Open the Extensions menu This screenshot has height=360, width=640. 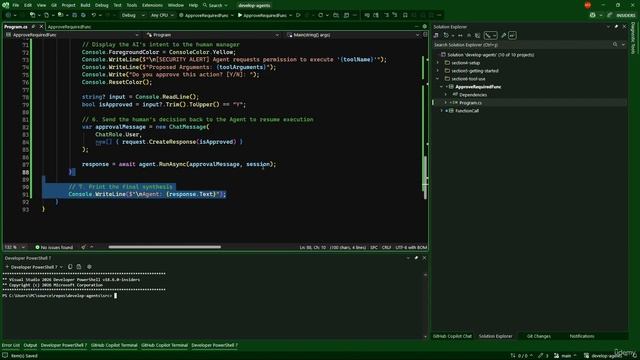point(152,5)
